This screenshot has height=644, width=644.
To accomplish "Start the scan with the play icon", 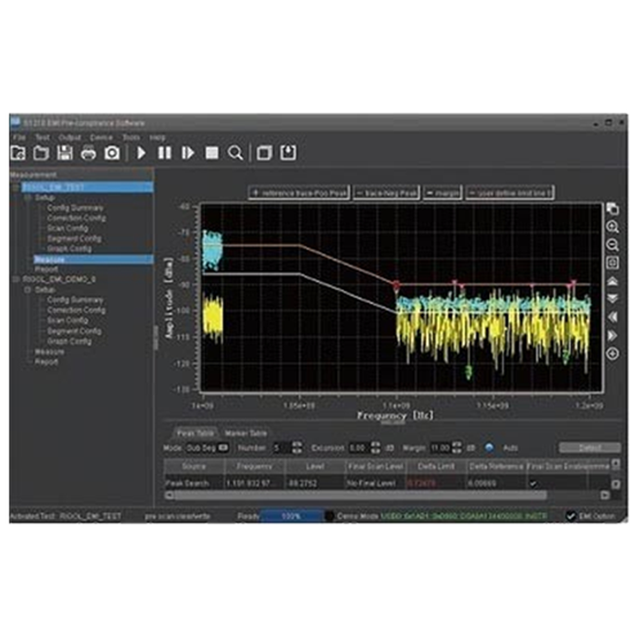I will click(141, 153).
